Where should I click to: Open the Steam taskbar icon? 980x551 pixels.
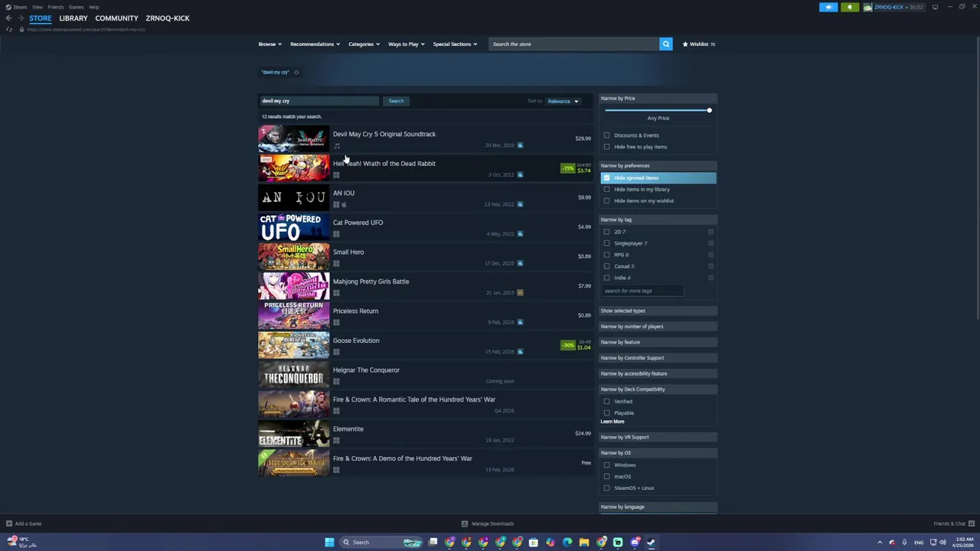[x=651, y=542]
